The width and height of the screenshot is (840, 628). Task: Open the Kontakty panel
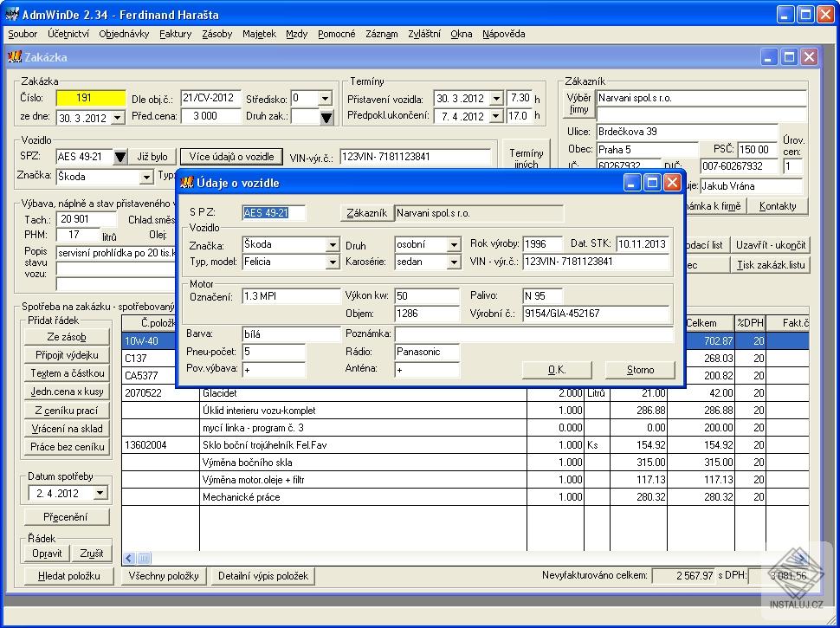pos(778,205)
